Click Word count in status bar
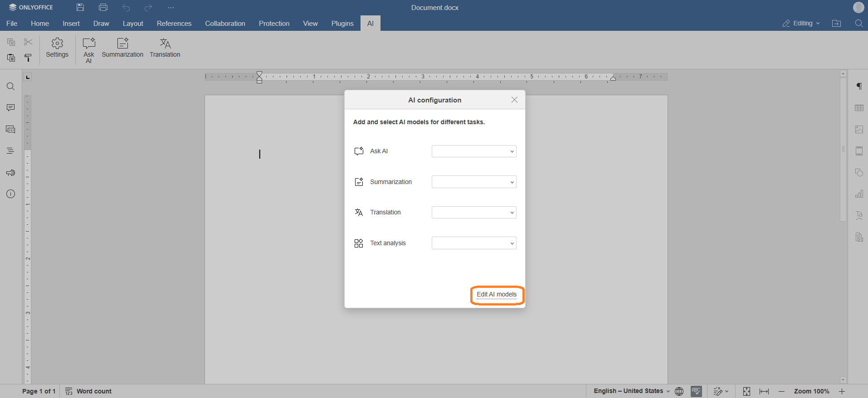The height and width of the screenshot is (398, 868). (x=89, y=391)
